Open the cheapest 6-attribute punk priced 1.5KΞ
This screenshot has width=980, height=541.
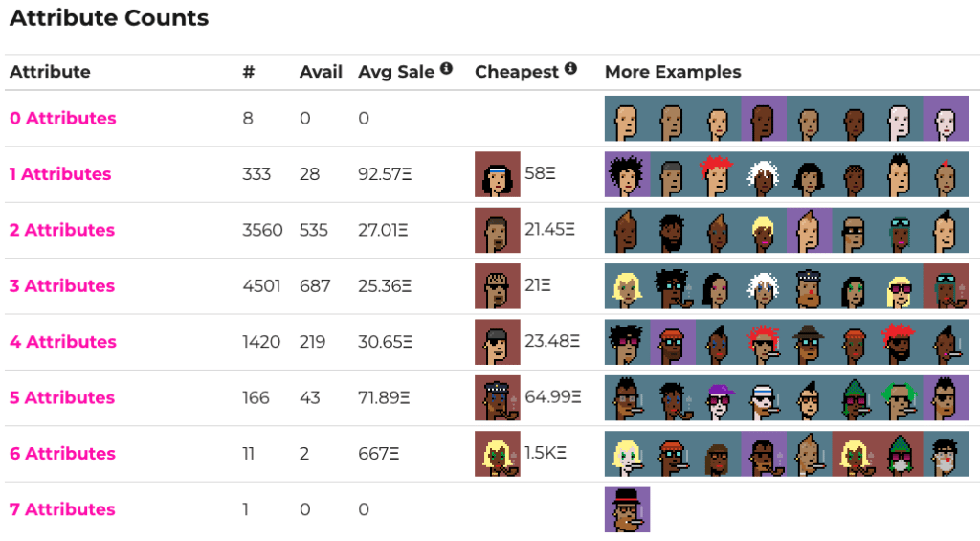coord(498,454)
